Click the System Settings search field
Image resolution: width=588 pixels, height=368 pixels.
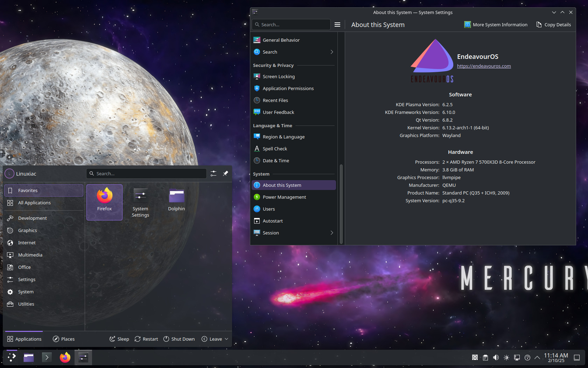291,25
